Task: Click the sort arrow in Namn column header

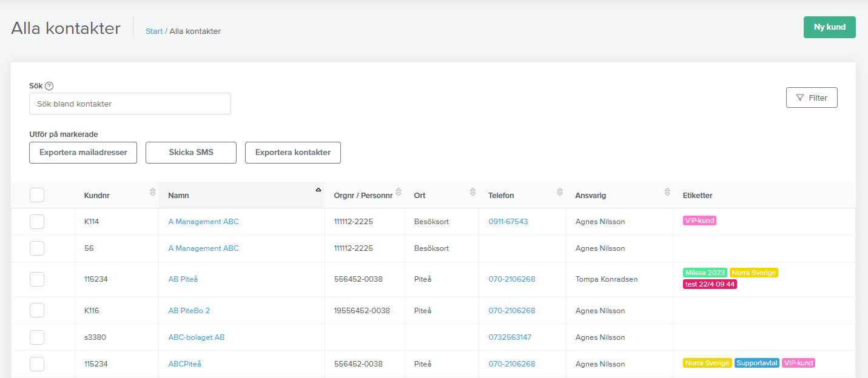Action: pyautogui.click(x=318, y=190)
